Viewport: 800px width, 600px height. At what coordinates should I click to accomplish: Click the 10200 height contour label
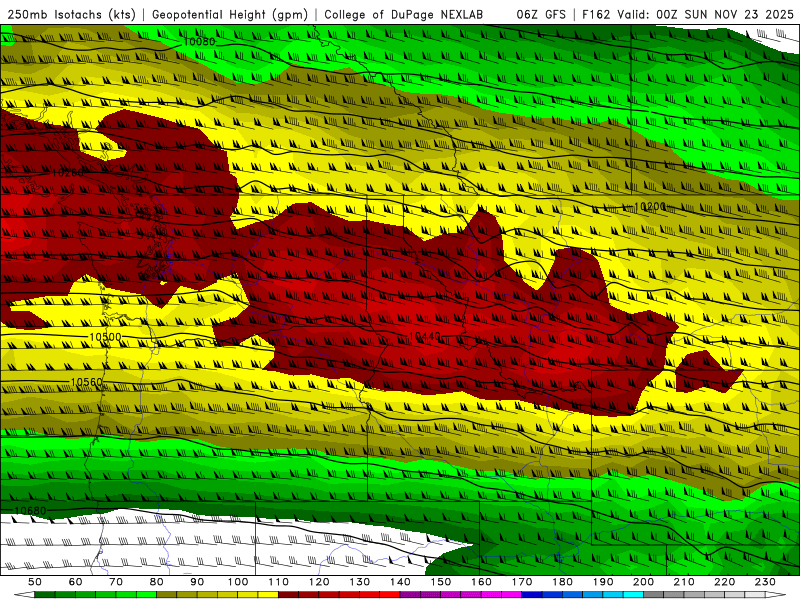point(650,207)
